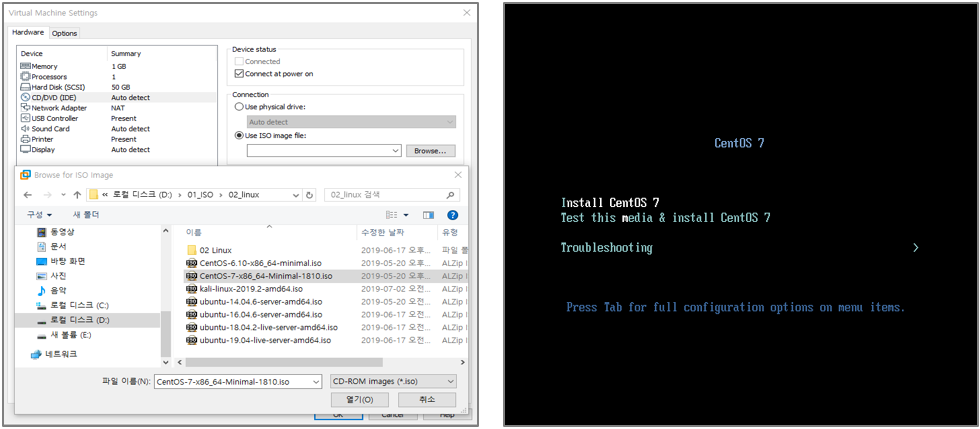980x429 pixels.
Task: Select Network Adapter device icon
Action: click(x=26, y=108)
